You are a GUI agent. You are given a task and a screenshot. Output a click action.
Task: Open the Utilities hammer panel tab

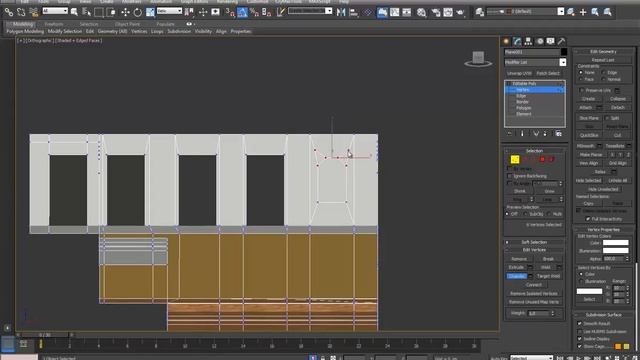point(562,41)
